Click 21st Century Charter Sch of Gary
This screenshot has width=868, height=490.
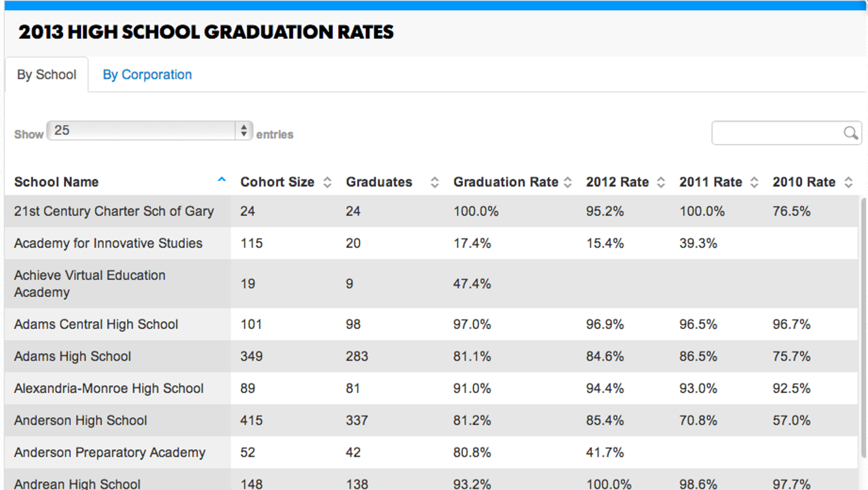pos(114,211)
